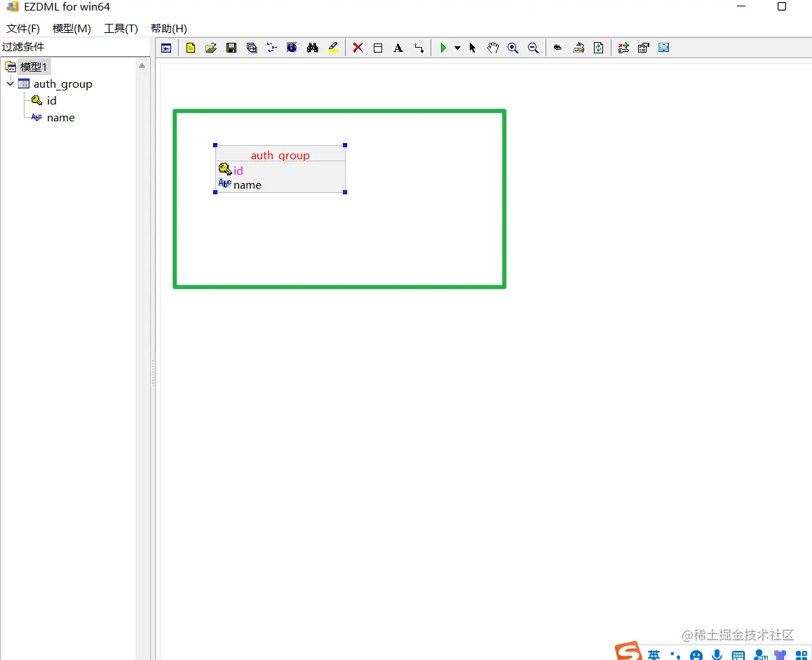
Task: Click the fit-to-screen blue icon
Action: (664, 48)
